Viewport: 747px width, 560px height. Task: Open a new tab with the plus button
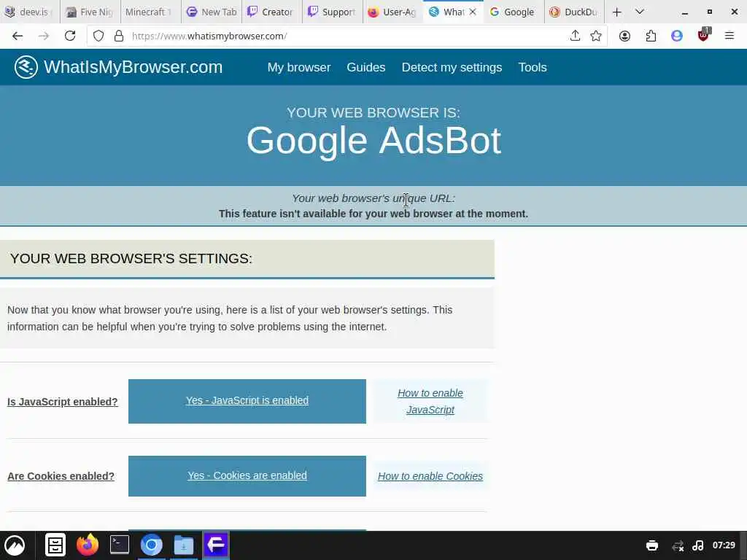click(x=617, y=12)
